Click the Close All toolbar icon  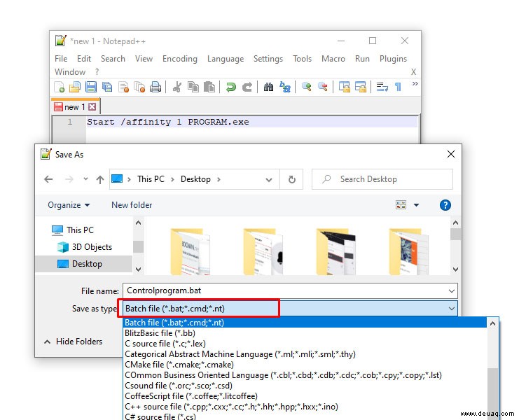(139, 87)
